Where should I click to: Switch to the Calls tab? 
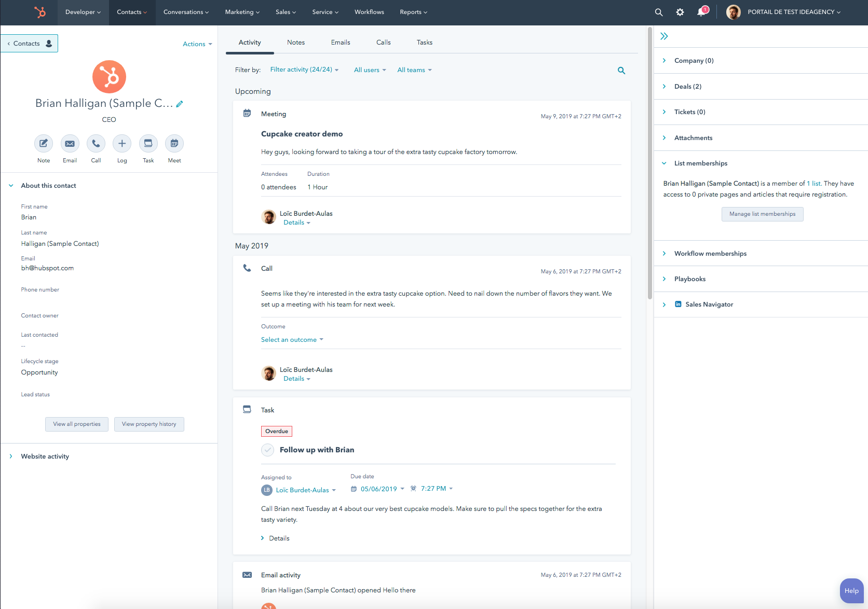pos(384,43)
